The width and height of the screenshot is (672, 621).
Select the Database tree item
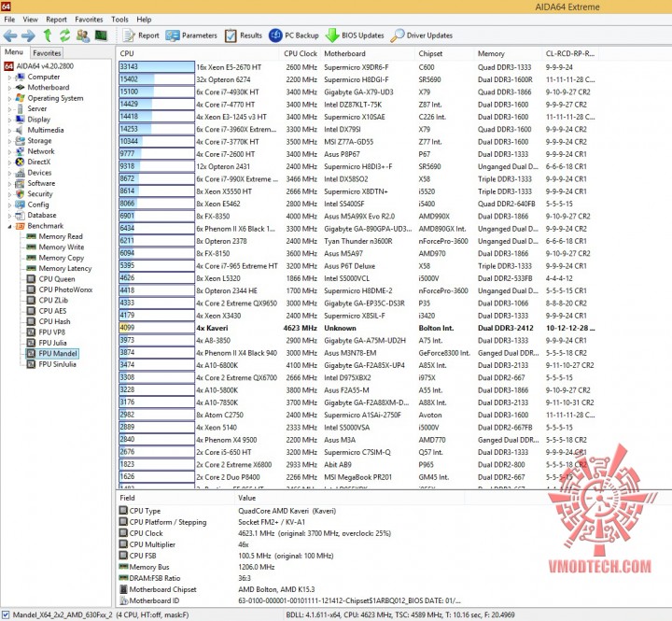click(x=42, y=216)
